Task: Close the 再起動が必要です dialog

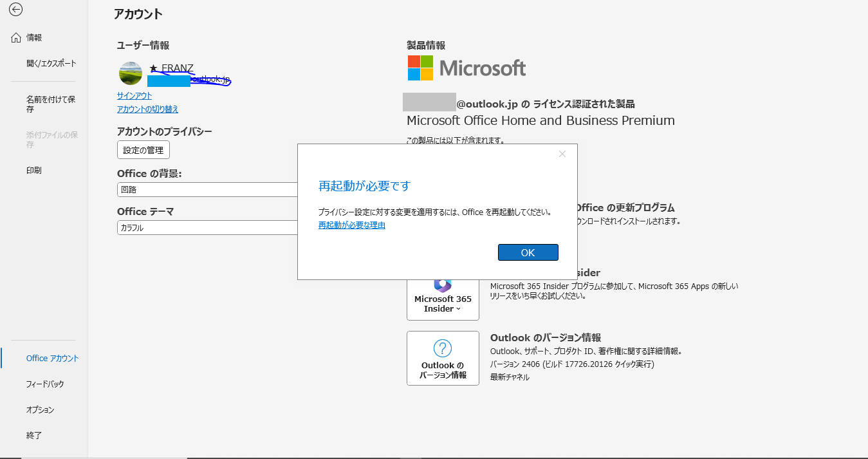Action: [562, 154]
